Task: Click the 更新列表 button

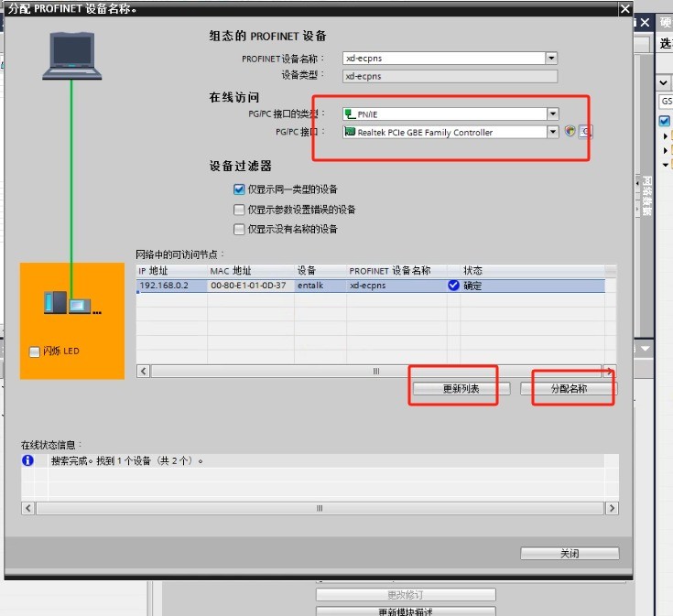Action: tap(455, 389)
